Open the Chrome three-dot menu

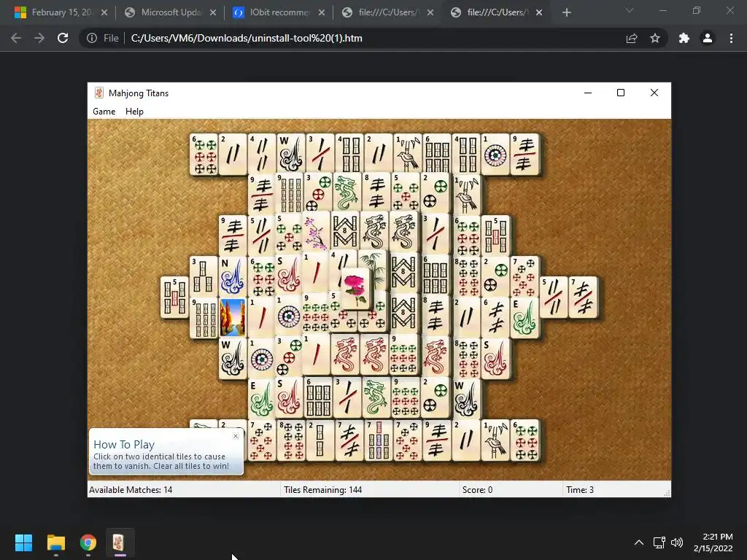click(731, 38)
